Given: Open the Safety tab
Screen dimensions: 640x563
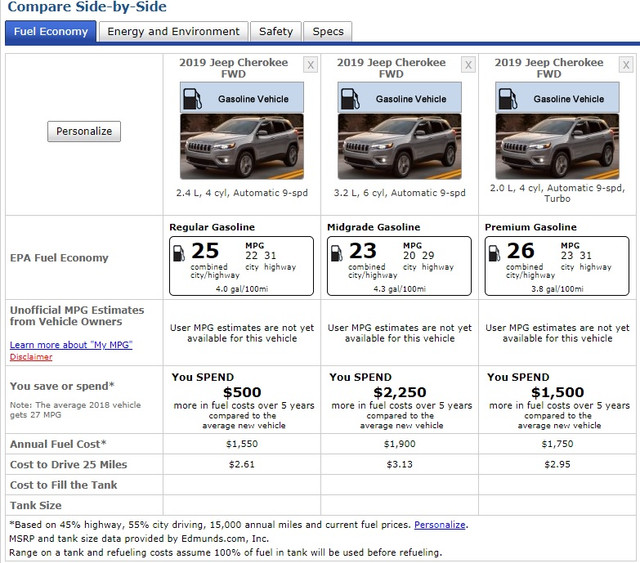Looking at the screenshot, I should click(x=276, y=31).
